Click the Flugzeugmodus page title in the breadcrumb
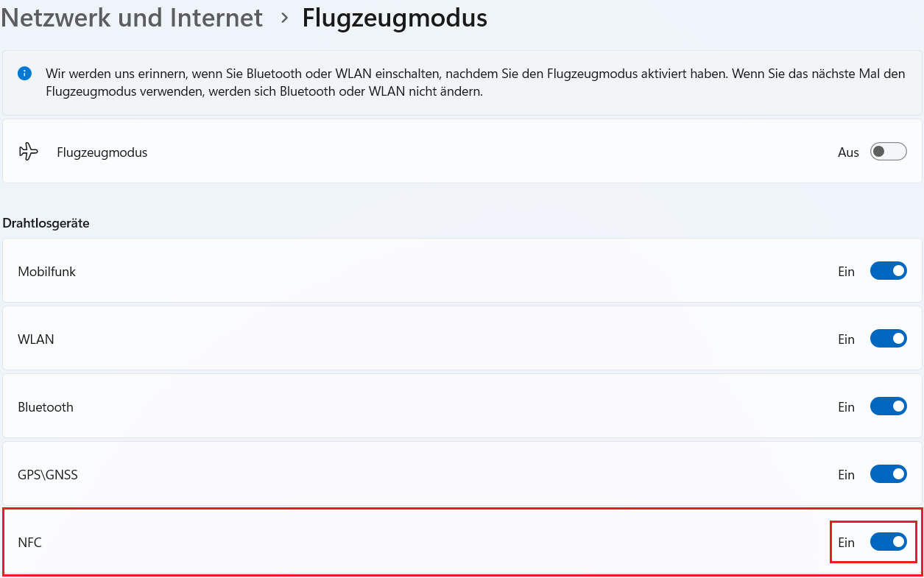The width and height of the screenshot is (924, 578). (x=395, y=18)
